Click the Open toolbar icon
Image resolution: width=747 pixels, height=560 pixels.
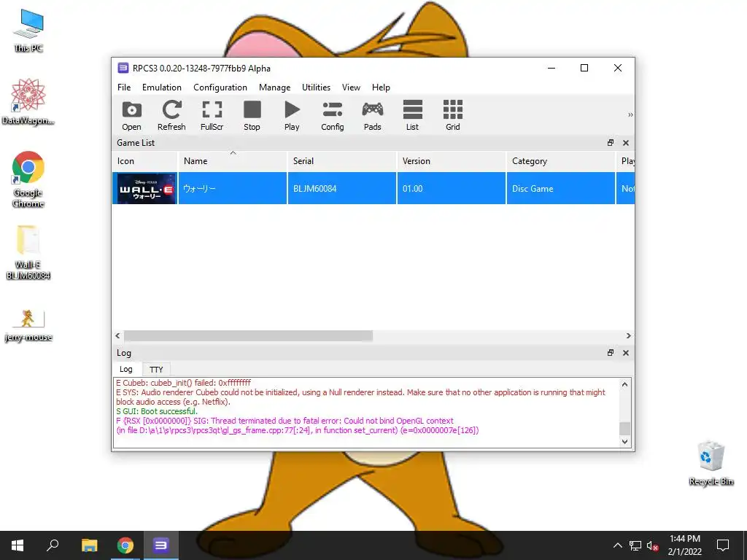click(x=131, y=115)
